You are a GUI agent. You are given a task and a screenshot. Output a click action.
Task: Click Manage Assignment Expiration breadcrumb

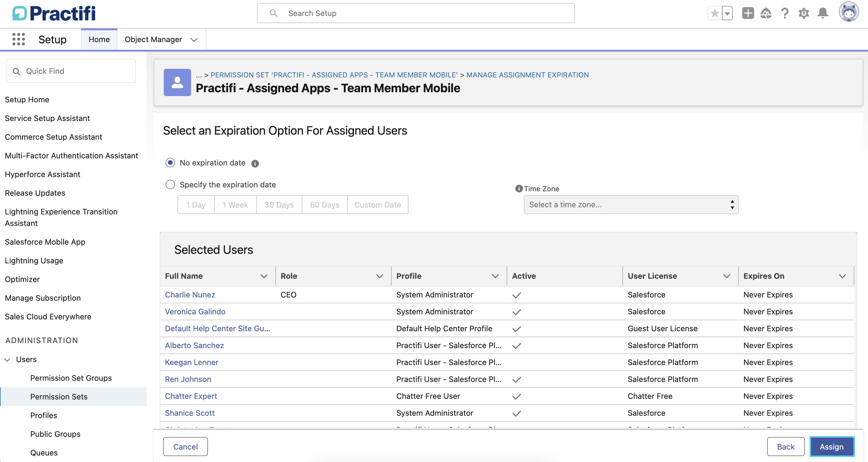(528, 75)
